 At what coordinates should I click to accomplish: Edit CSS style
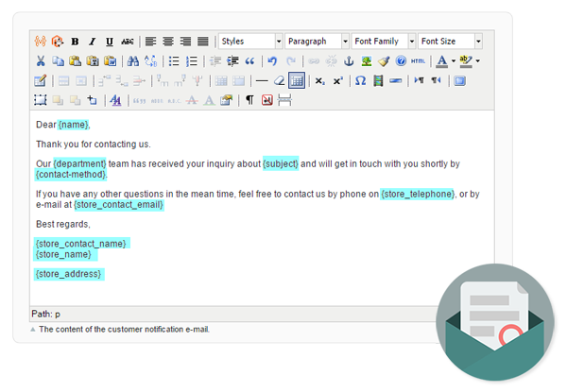115,100
